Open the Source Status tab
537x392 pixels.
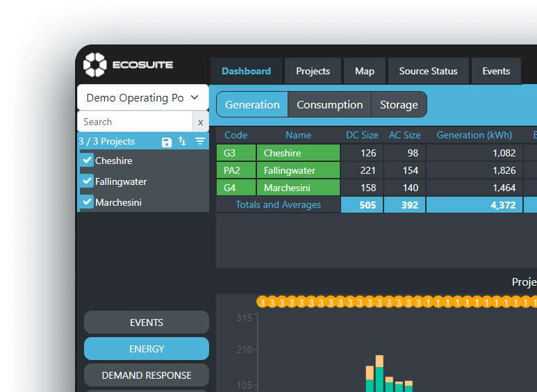[428, 71]
